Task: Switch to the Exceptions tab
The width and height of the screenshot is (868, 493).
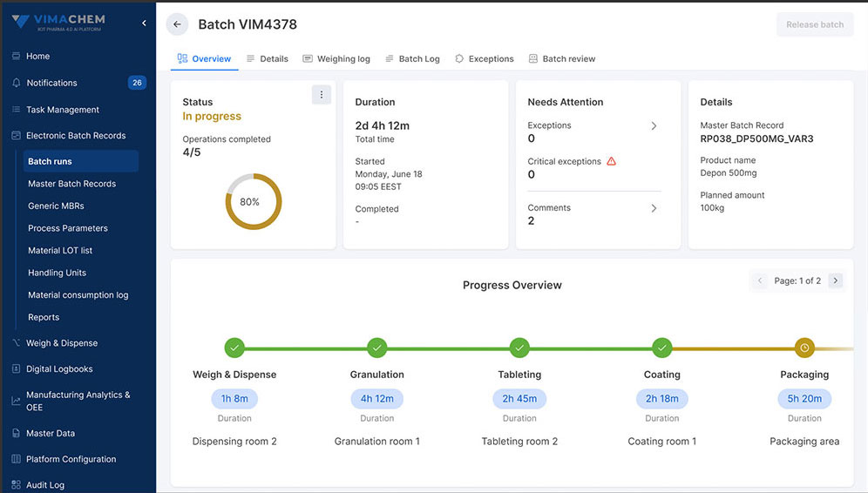Action: [485, 59]
